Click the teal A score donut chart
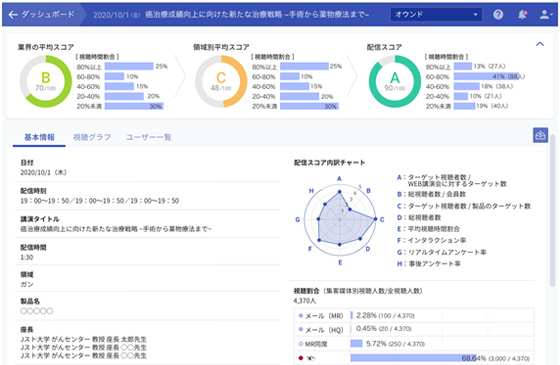The height and width of the screenshot is (365, 560). coord(395,81)
